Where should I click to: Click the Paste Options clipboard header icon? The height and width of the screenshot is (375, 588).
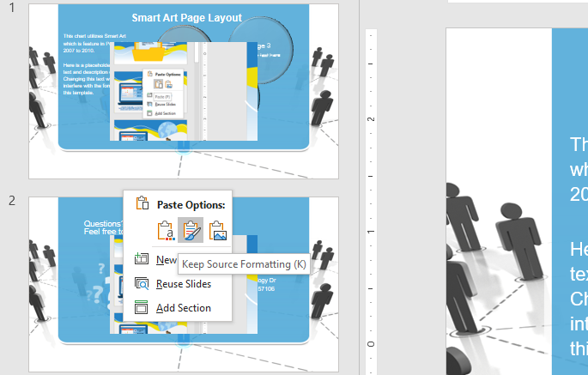[x=142, y=203]
